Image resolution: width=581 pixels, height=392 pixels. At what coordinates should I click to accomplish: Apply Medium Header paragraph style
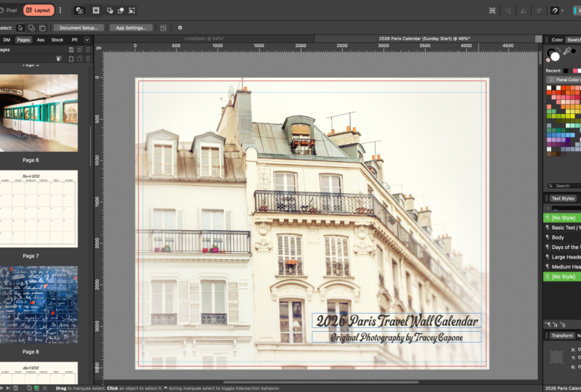click(x=562, y=266)
